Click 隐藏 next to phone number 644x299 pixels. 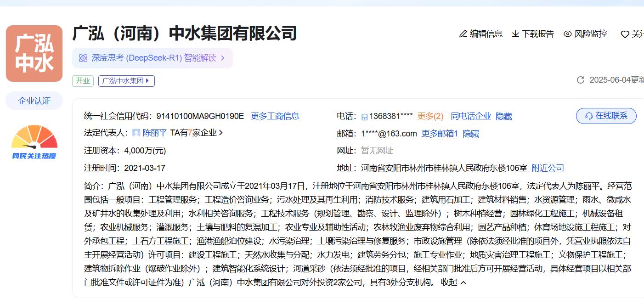(503, 116)
